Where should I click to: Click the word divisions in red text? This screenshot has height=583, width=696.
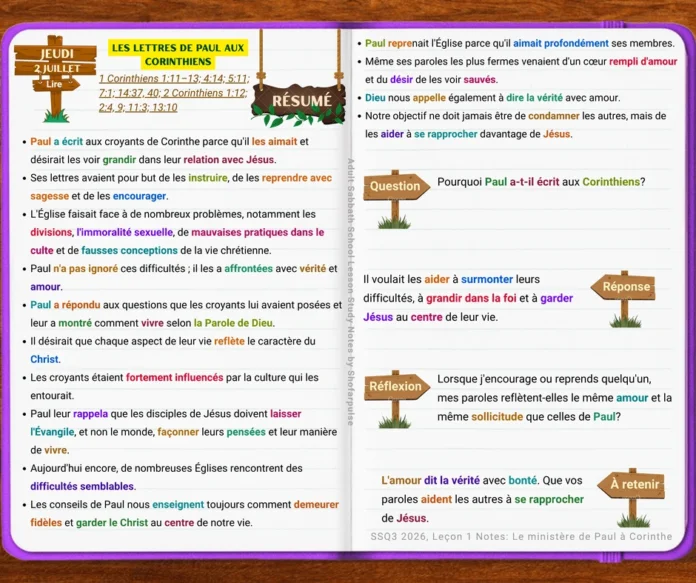click(x=51, y=232)
